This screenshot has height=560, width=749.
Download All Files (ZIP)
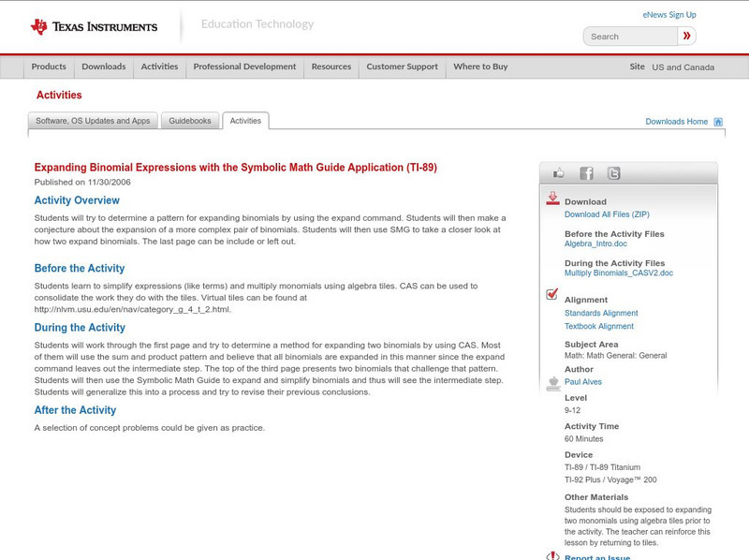tap(607, 214)
